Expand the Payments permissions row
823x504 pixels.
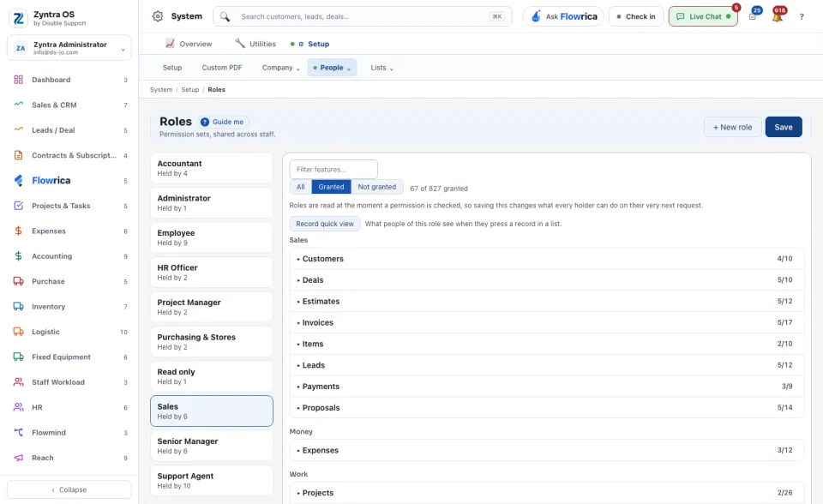tap(546, 387)
